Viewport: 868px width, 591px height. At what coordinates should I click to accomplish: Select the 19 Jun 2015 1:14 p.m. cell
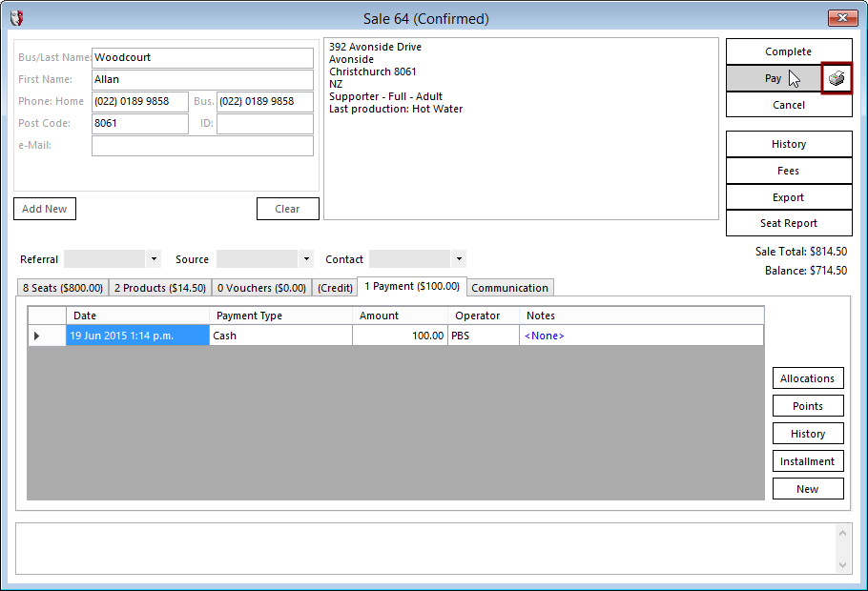coord(138,336)
